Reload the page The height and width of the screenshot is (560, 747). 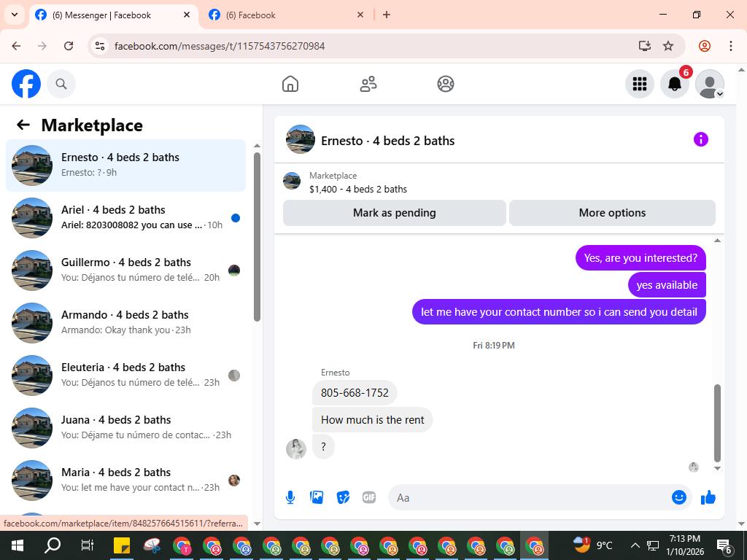click(x=69, y=46)
